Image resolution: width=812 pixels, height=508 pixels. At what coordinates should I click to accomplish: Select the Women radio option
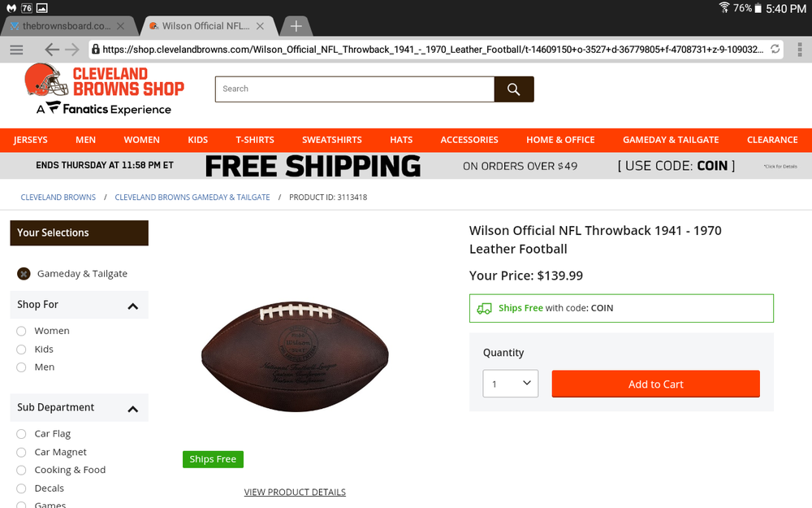(21, 332)
